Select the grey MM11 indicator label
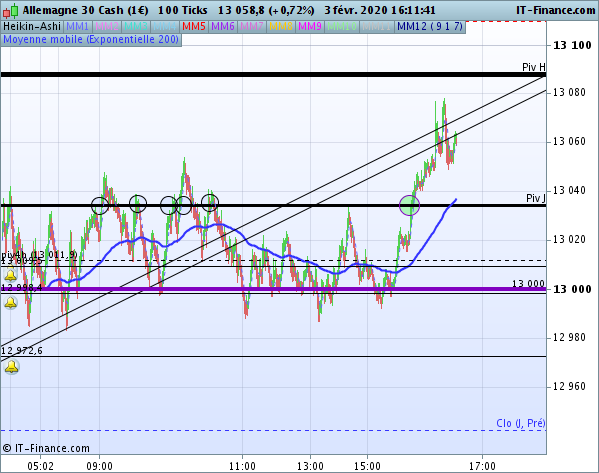 (x=377, y=26)
